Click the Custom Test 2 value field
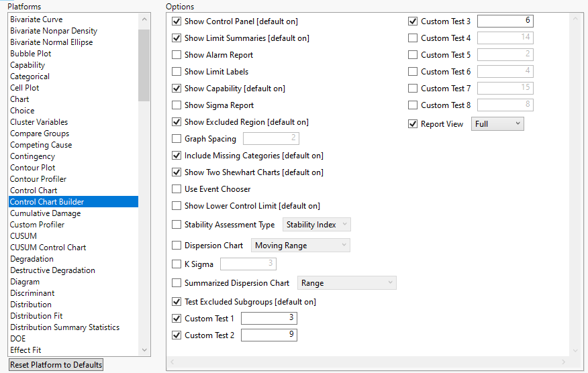Image resolution: width=588 pixels, height=373 pixels. 269,335
